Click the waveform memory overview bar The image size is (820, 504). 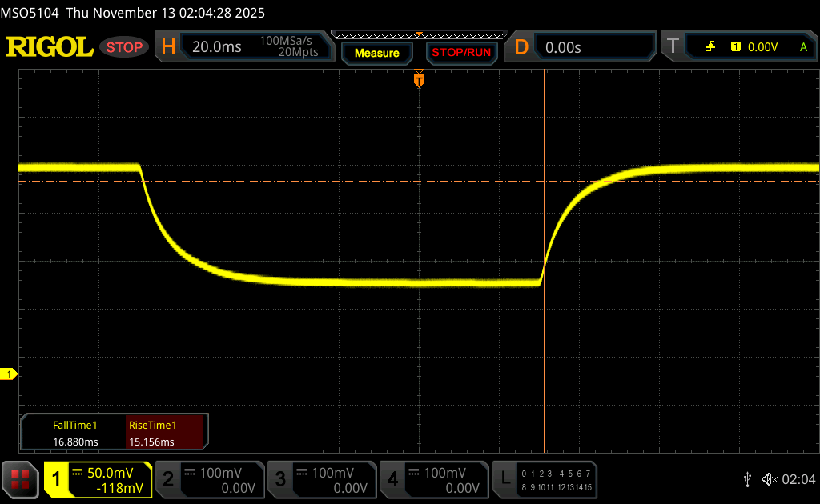tap(419, 34)
